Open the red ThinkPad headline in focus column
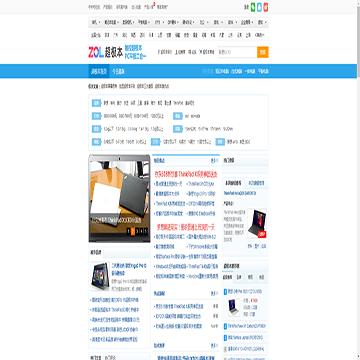The width and height of the screenshot is (360, 360). pos(186,174)
